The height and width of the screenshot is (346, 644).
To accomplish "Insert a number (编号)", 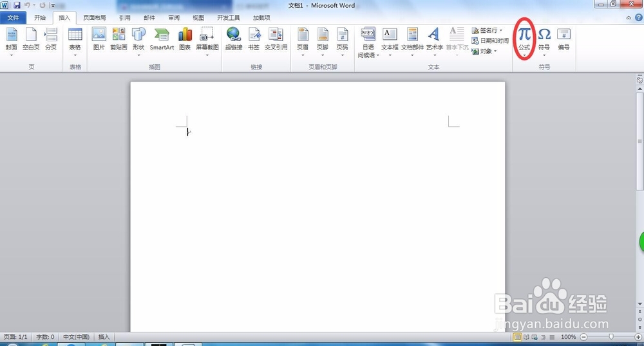I will pos(564,40).
